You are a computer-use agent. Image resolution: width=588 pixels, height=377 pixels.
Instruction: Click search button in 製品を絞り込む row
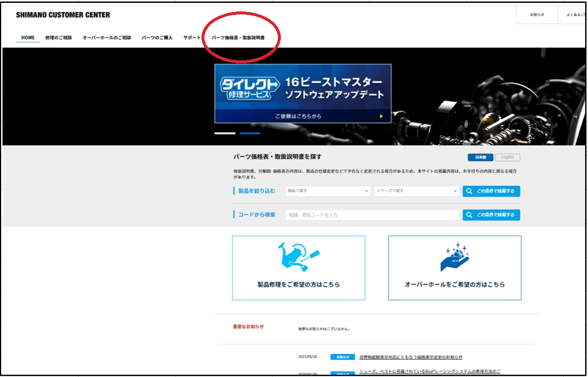tap(492, 191)
